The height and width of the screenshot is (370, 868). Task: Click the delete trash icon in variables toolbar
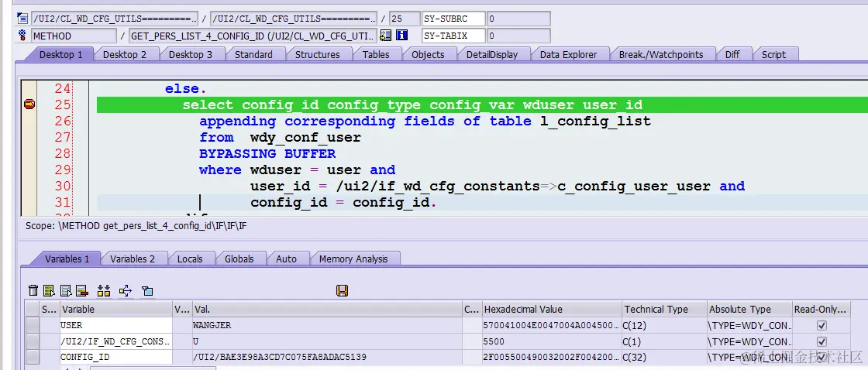click(x=33, y=290)
